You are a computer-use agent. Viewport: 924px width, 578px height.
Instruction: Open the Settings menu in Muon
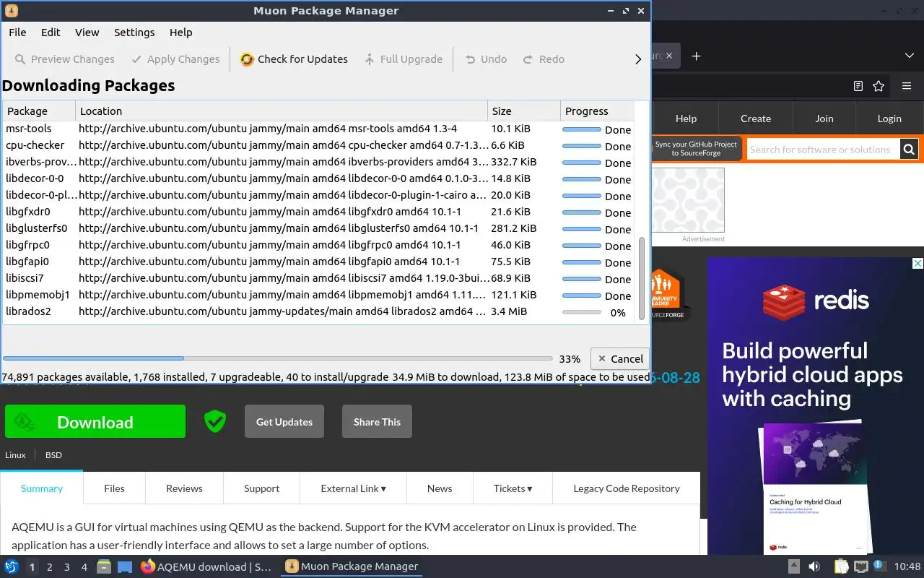pos(134,33)
